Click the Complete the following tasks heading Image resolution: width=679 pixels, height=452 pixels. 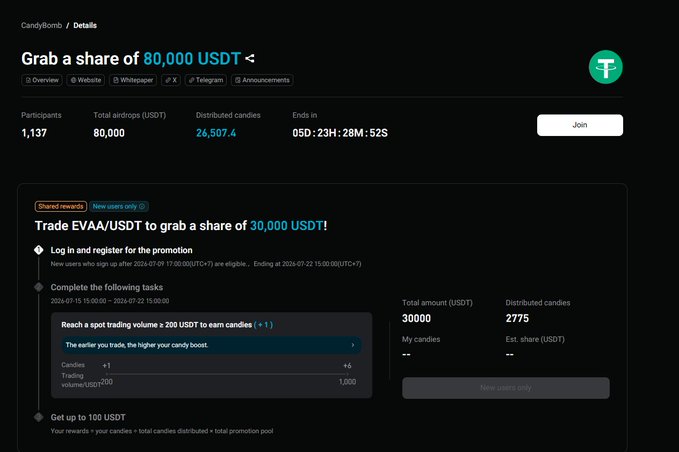[107, 287]
